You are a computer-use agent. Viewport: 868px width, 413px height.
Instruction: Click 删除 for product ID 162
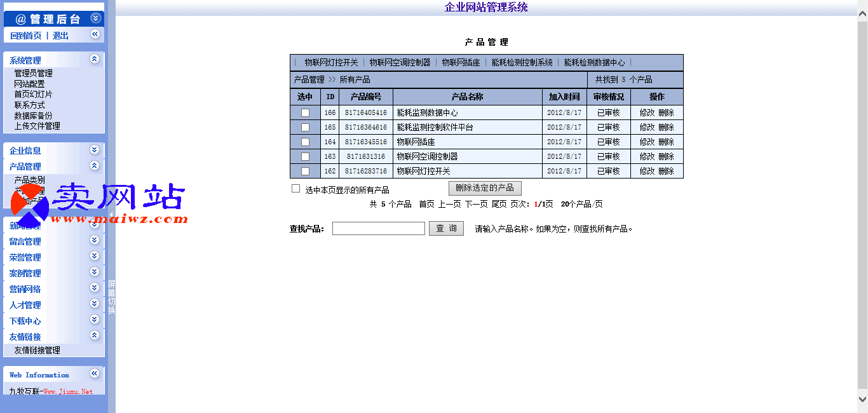point(666,172)
